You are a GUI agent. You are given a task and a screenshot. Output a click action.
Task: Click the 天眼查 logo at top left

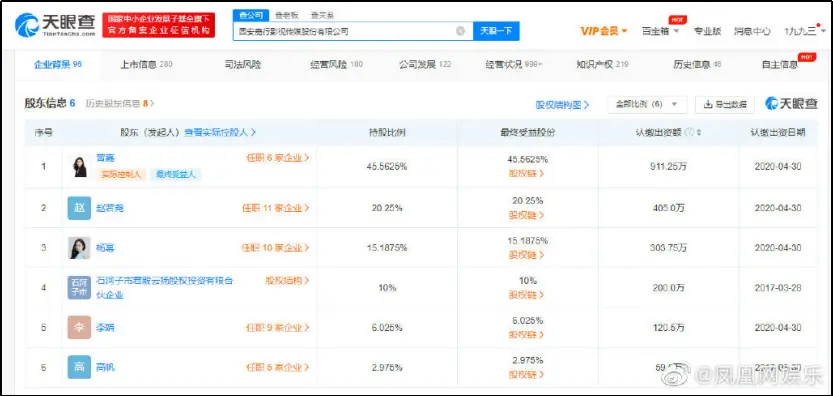point(55,25)
